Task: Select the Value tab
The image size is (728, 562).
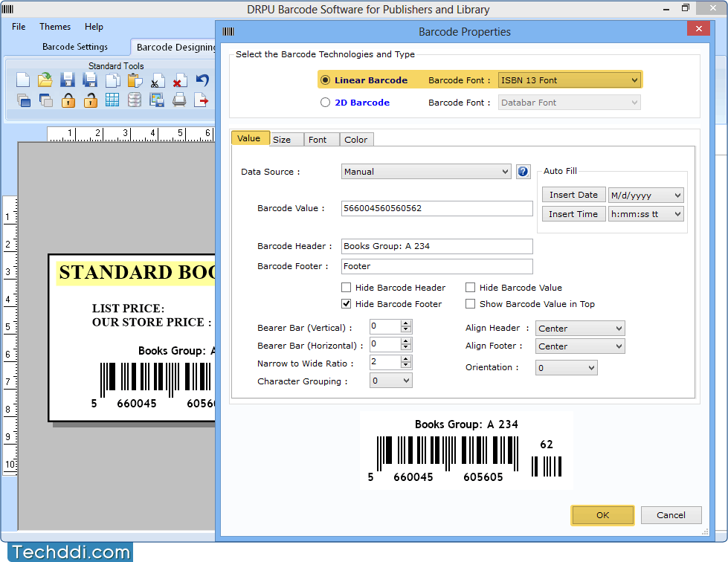Action: [250, 138]
